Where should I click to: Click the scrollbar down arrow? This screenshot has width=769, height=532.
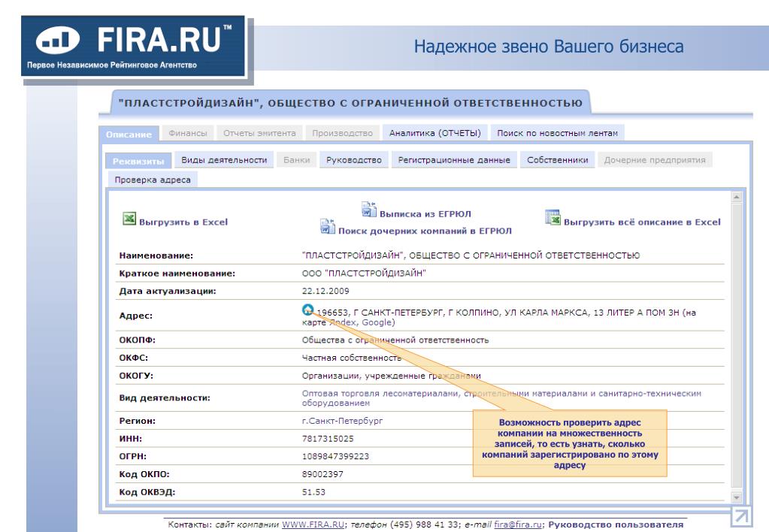pos(736,497)
